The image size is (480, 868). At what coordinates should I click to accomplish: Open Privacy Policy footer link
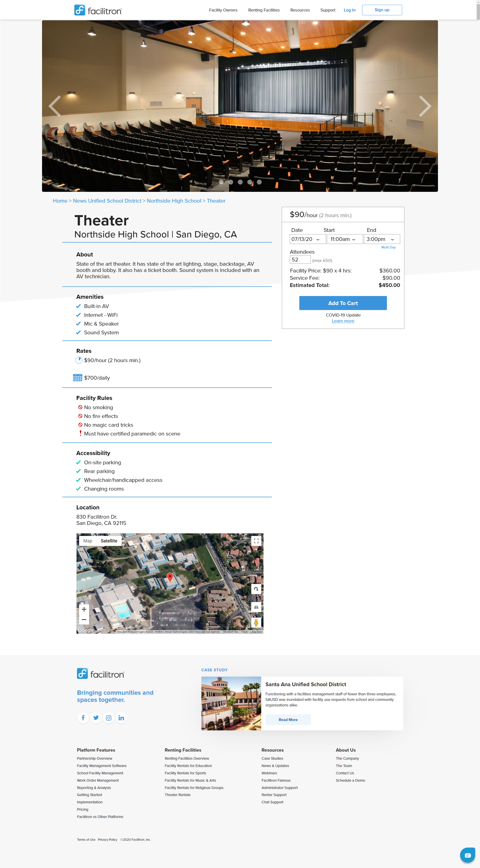coord(107,840)
